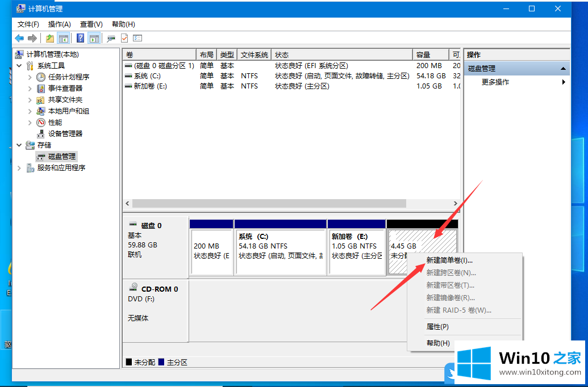Screen dimensions: 588x387
Task: Open the 更多操作 submenu arrow
Action: click(x=564, y=82)
